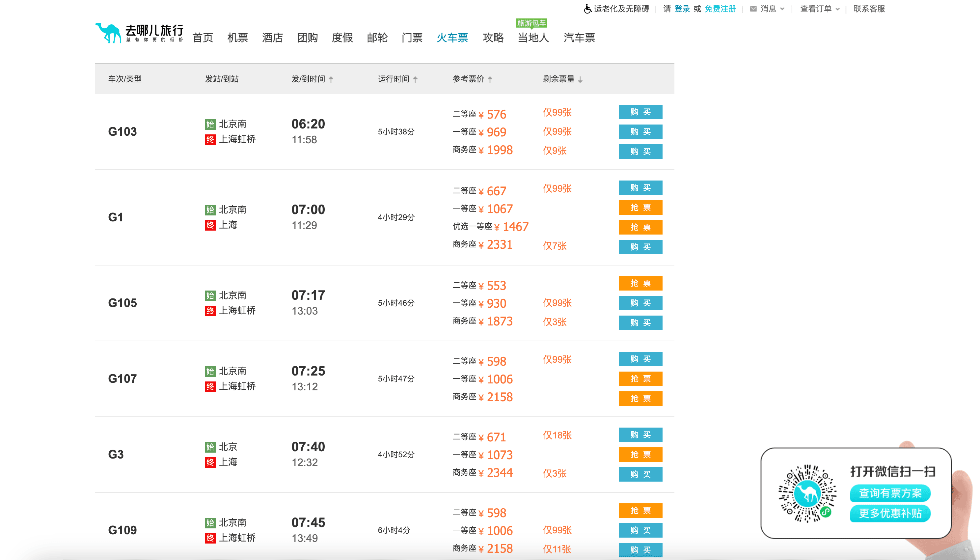Click the red terminal-station icon for G1

(x=210, y=225)
